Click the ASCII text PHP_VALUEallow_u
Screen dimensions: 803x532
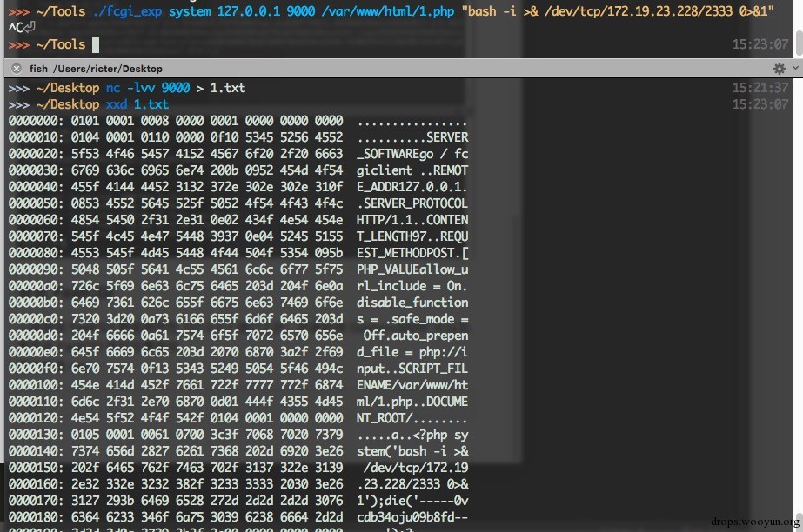[412, 269]
